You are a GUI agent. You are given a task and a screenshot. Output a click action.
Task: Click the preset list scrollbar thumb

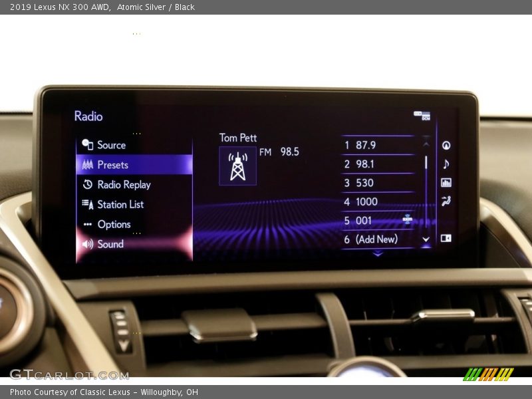[426, 162]
